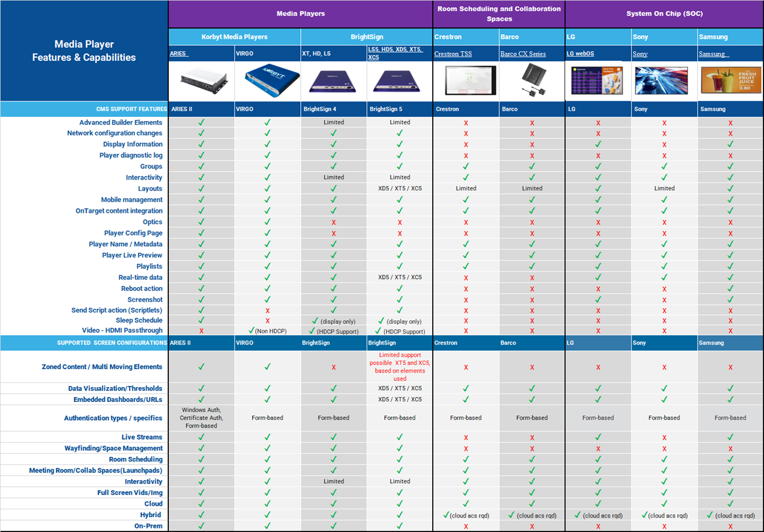The image size is (764, 532).
Task: Click Limited in Crestron Layouts cell
Action: pos(466,188)
